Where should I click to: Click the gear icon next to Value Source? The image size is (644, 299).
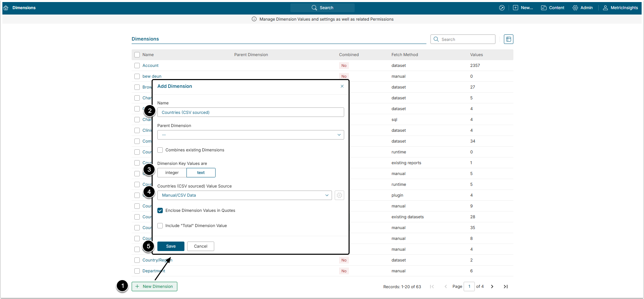click(x=339, y=195)
